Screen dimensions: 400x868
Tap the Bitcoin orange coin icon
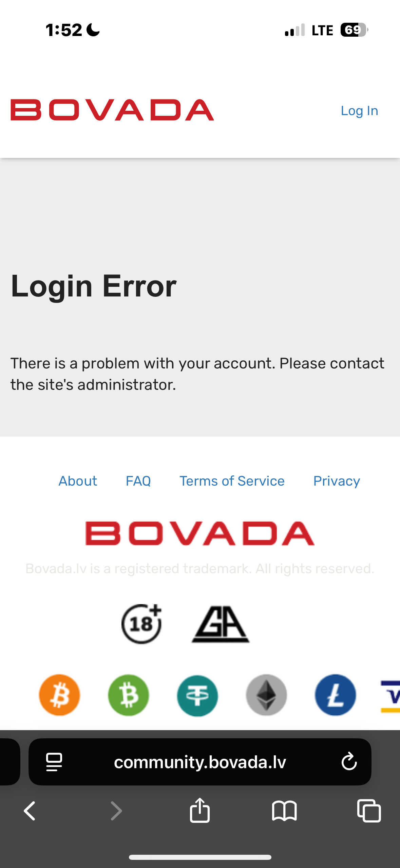click(60, 695)
